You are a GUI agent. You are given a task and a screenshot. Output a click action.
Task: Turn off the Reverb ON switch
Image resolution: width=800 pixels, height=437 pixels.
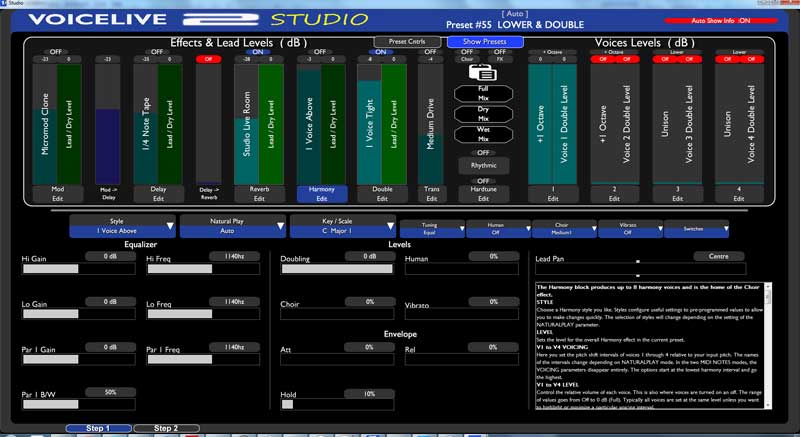pos(258,52)
